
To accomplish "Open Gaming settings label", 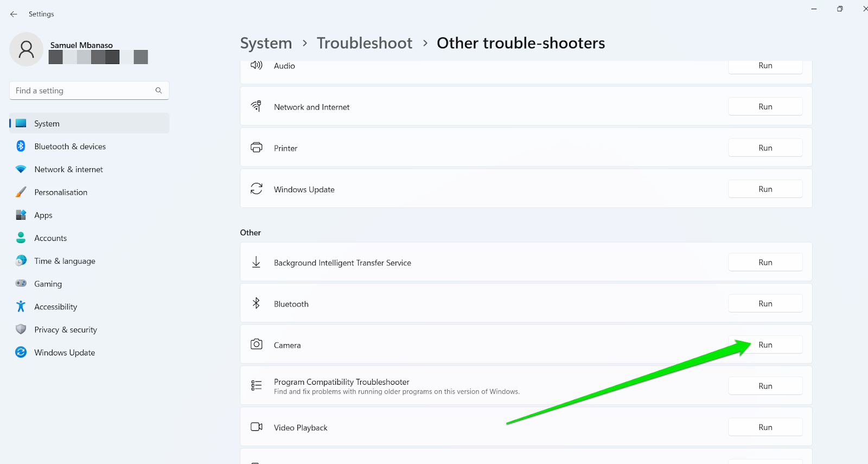I will 48,284.
